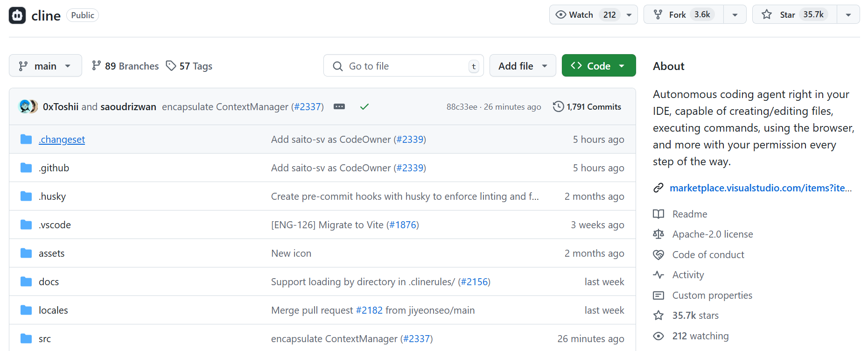Star the repository with the Star button

coord(795,14)
